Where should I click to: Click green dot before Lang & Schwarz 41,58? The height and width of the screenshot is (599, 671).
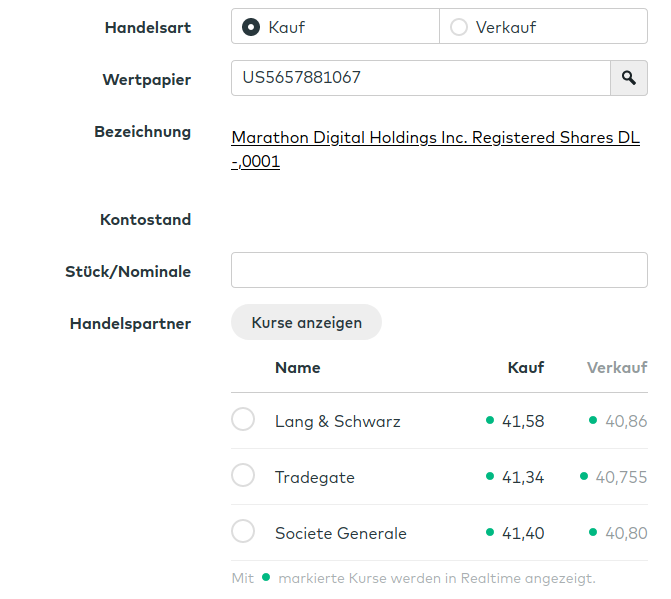[x=490, y=421]
